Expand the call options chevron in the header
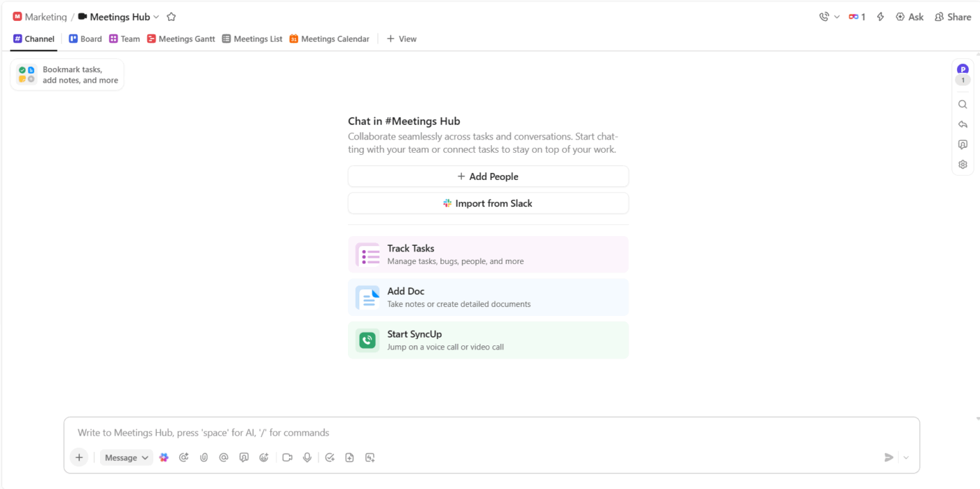Image resolution: width=980 pixels, height=489 pixels. [x=837, y=16]
